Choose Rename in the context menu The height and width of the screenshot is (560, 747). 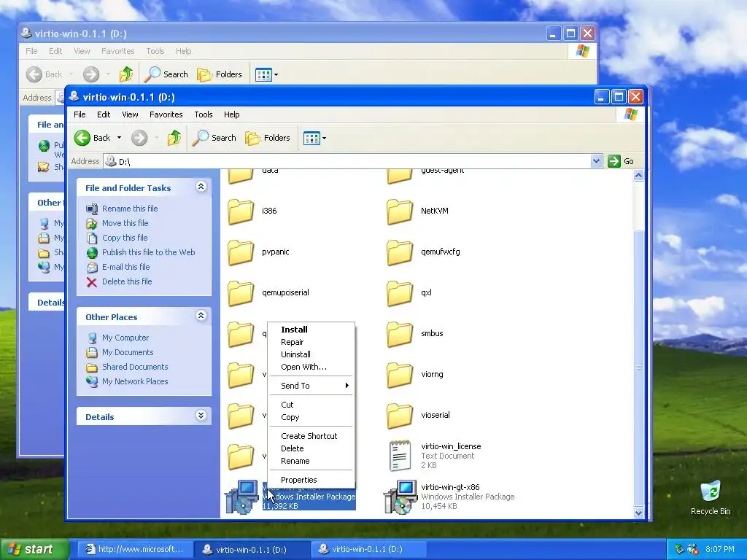[x=311, y=461]
